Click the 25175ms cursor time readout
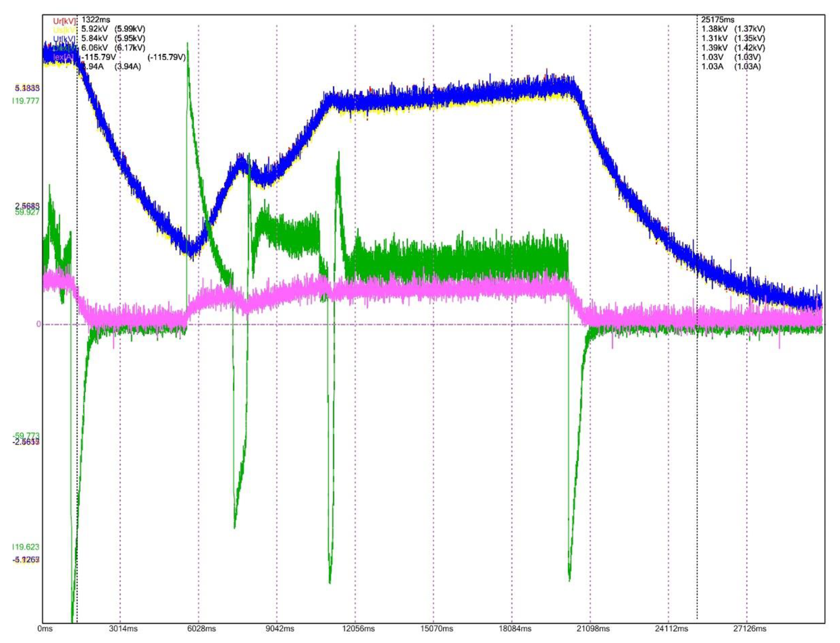This screenshot has width=840, height=643. (718, 20)
